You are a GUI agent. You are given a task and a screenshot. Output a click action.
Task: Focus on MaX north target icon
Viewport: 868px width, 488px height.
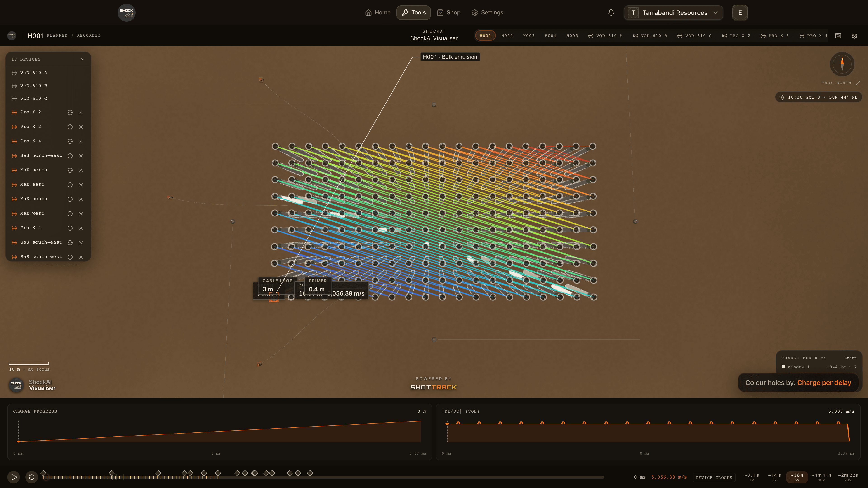[70, 170]
